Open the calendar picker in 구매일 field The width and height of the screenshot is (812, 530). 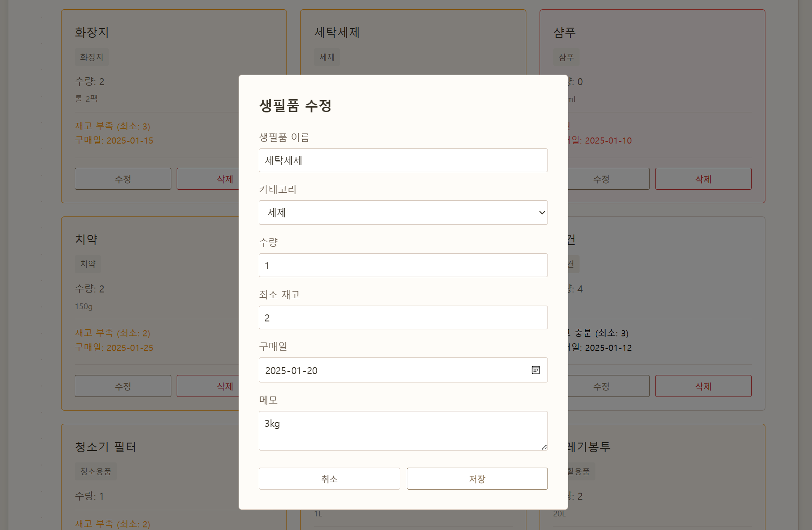536,370
